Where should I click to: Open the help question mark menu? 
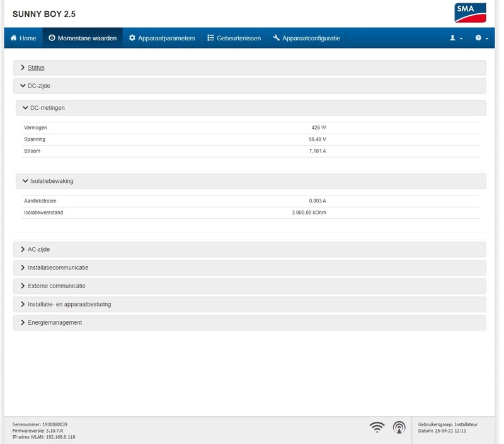pyautogui.click(x=481, y=38)
